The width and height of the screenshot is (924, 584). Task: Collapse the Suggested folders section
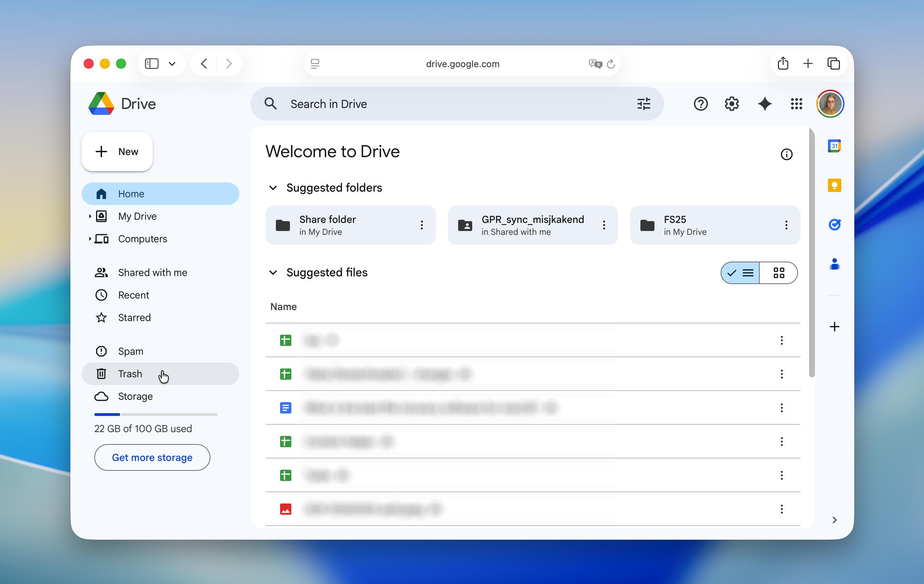pyautogui.click(x=273, y=188)
